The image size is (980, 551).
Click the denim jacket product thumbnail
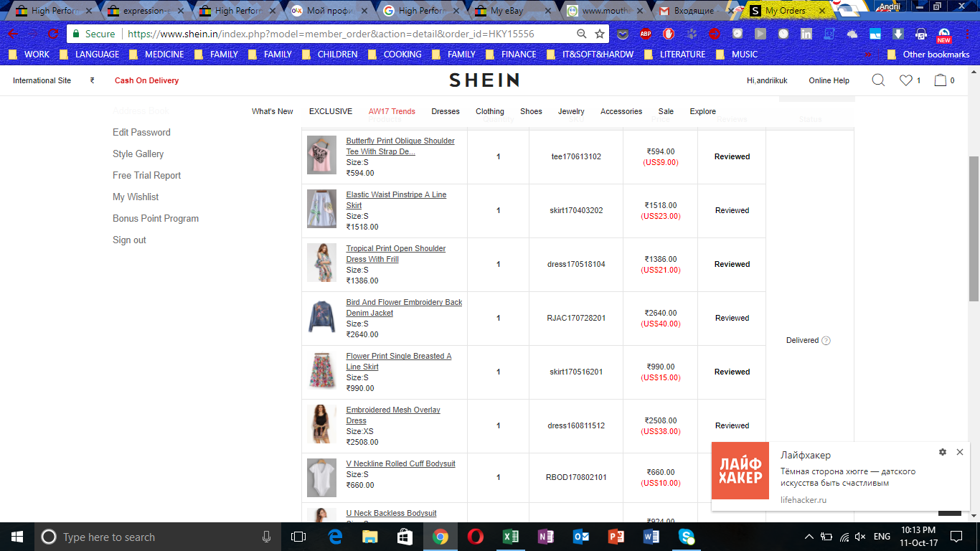[x=321, y=317]
